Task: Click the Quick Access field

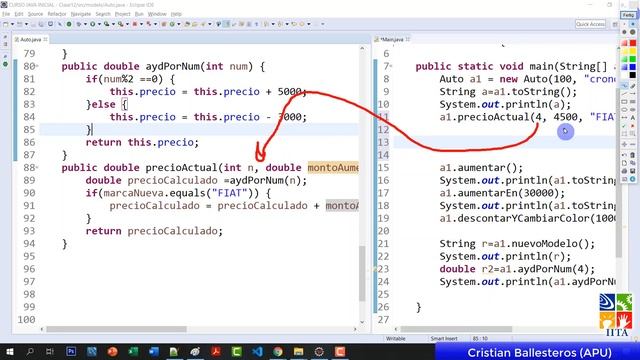Action: click(590, 24)
